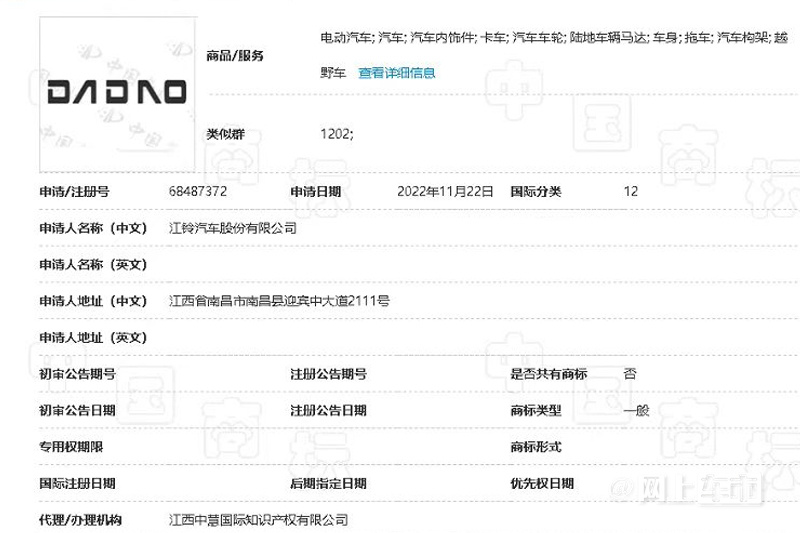Screen dimensions: 800x533
Task: Click the 国际分类 label
Action: click(x=536, y=192)
